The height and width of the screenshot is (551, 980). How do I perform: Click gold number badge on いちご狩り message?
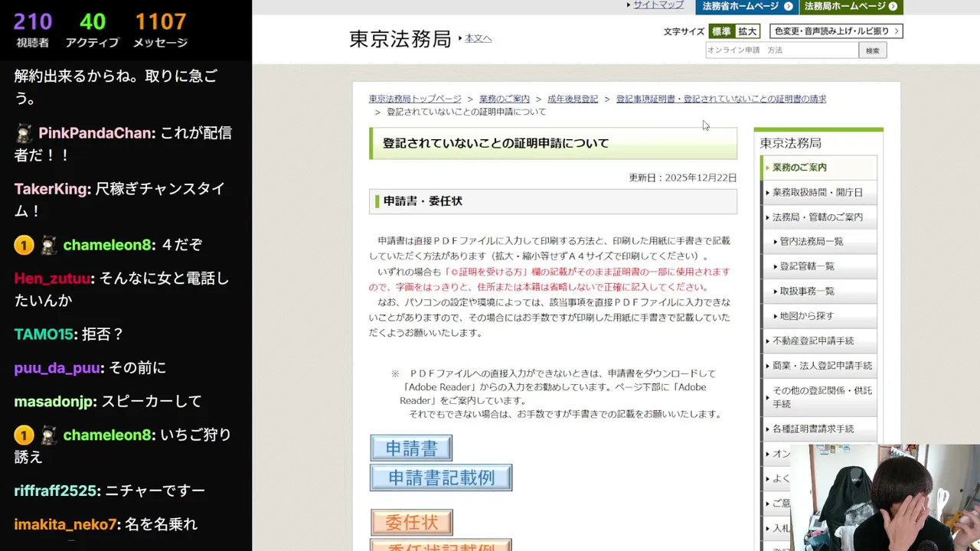pyautogui.click(x=24, y=435)
